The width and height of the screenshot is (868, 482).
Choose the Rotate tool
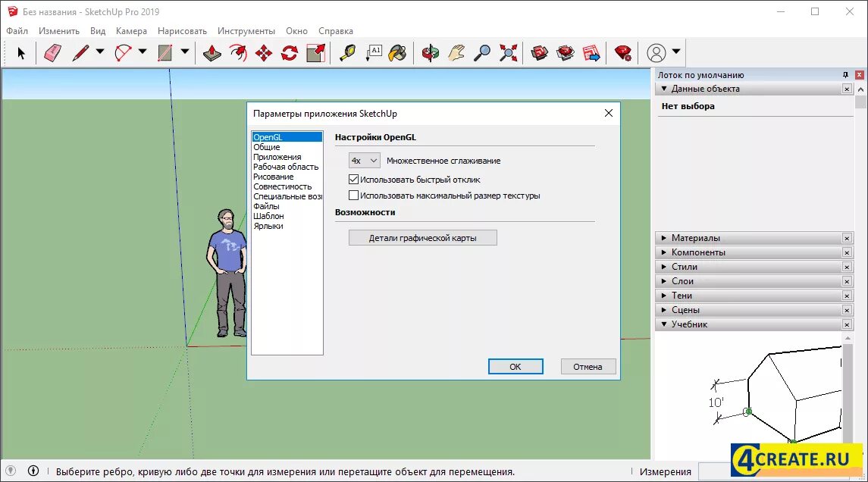pos(290,53)
